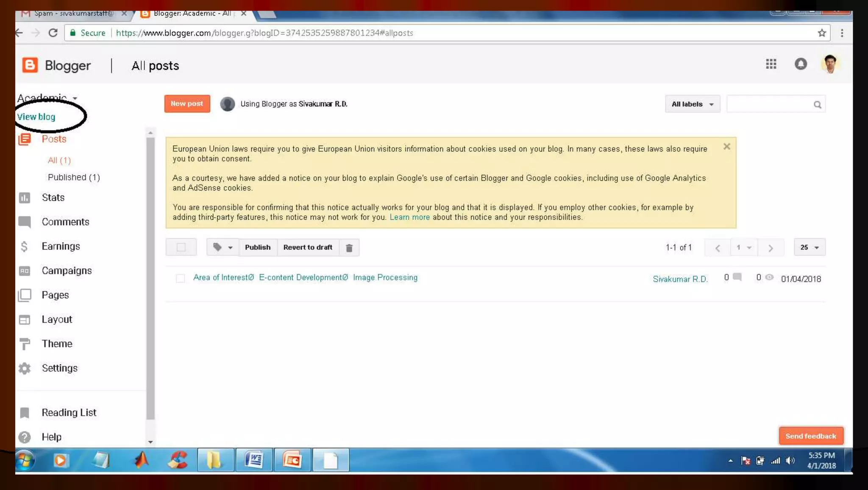Screen dimensions: 868x490
Task: Check the Area of Interest post checkbox
Action: point(180,278)
